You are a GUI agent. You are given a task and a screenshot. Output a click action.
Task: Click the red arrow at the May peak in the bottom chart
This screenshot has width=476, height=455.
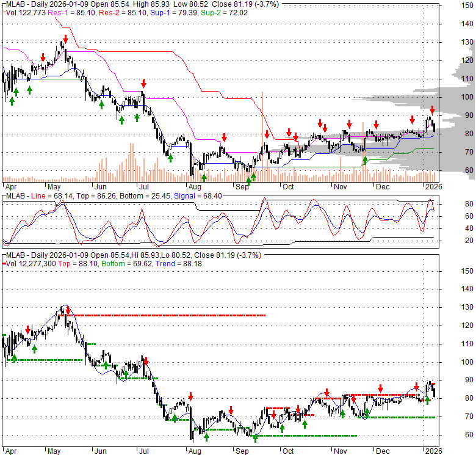coord(68,310)
